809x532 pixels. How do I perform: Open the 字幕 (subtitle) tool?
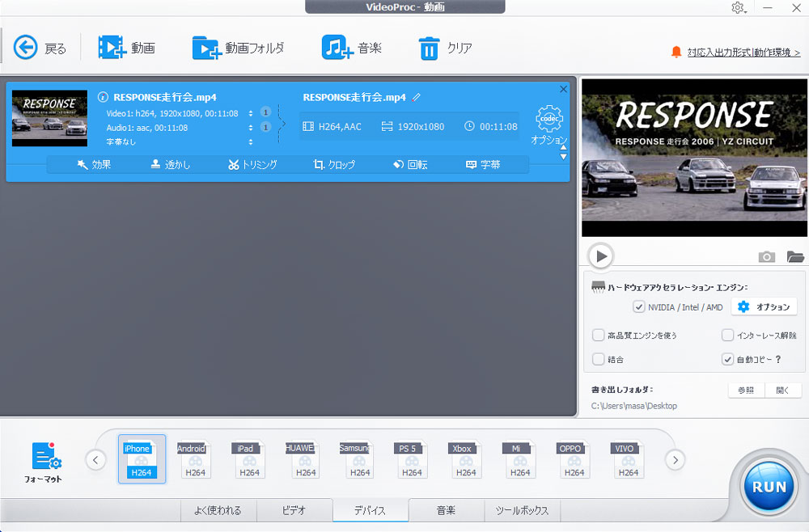click(483, 164)
